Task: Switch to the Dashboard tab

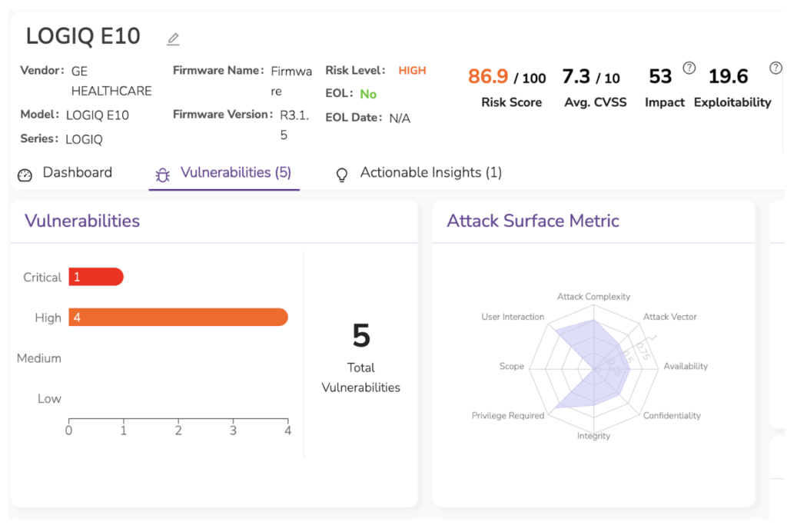Action: click(65, 173)
